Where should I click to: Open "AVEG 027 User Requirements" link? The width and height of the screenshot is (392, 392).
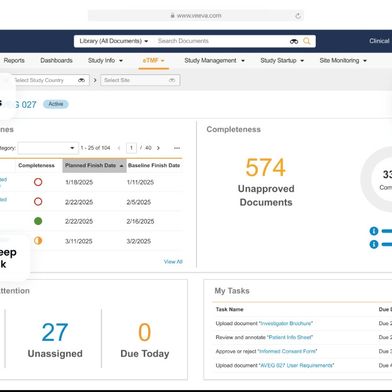296,365
